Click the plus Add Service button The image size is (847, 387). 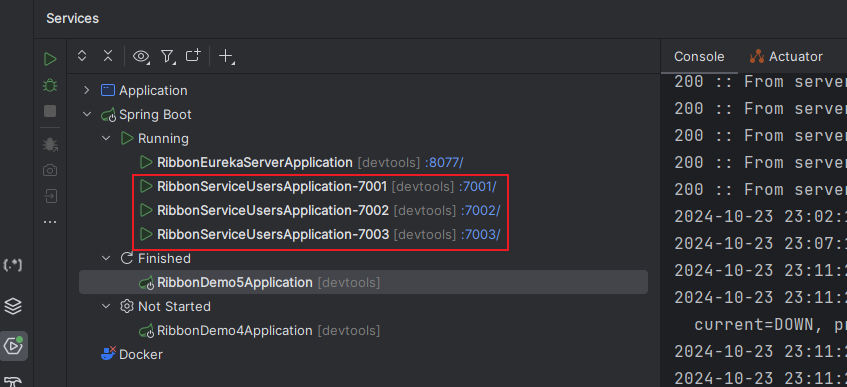pyautogui.click(x=226, y=56)
